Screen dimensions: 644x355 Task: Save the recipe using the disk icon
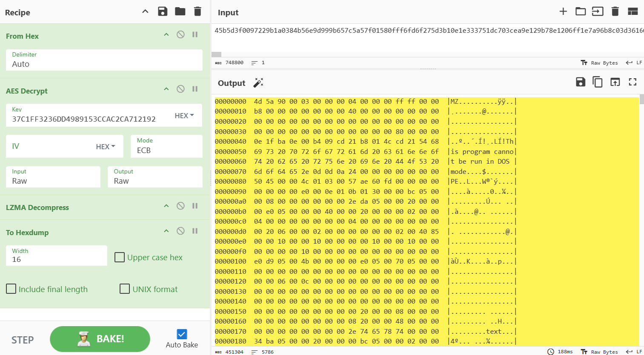163,11
